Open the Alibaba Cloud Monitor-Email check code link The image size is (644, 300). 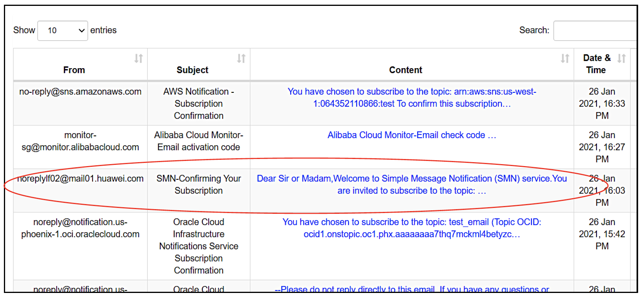(412, 135)
